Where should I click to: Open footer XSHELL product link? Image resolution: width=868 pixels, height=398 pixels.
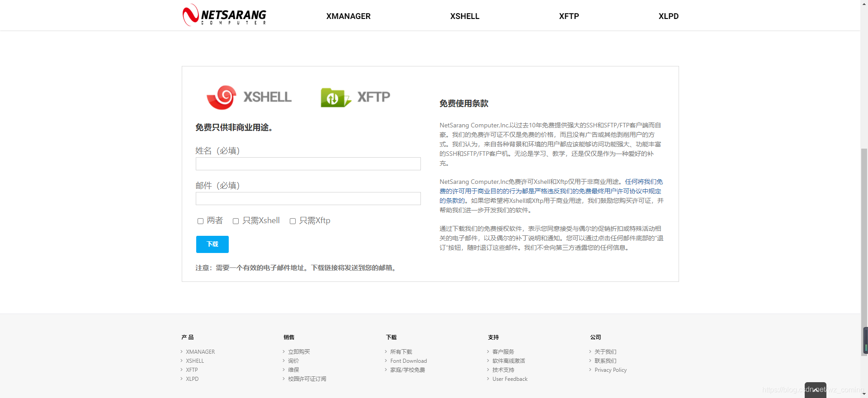pos(195,361)
